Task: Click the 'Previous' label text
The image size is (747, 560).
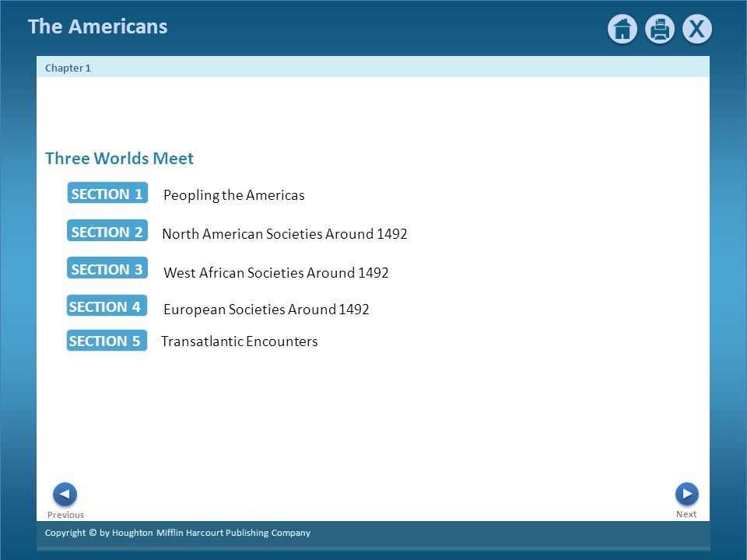Action: [65, 515]
